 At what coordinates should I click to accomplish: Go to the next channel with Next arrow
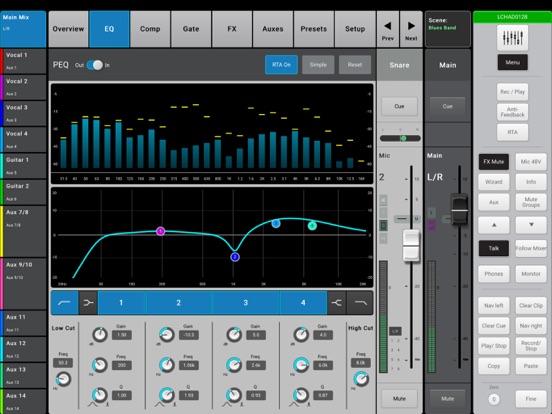411,29
